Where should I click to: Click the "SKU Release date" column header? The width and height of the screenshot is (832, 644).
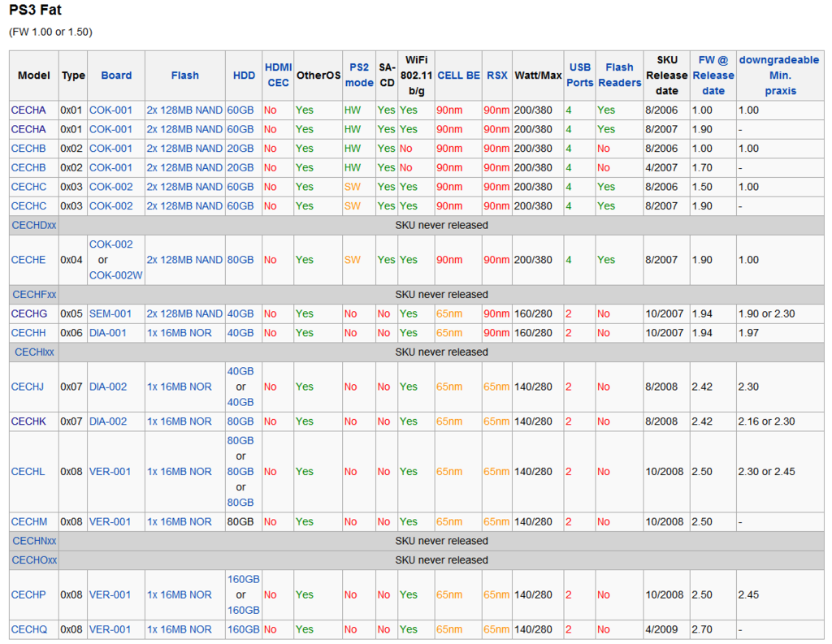tap(667, 76)
